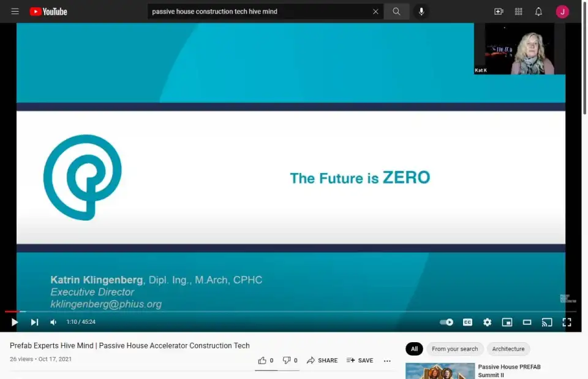Mute the video volume
Screen dimensions: 588x379
(x=53, y=322)
